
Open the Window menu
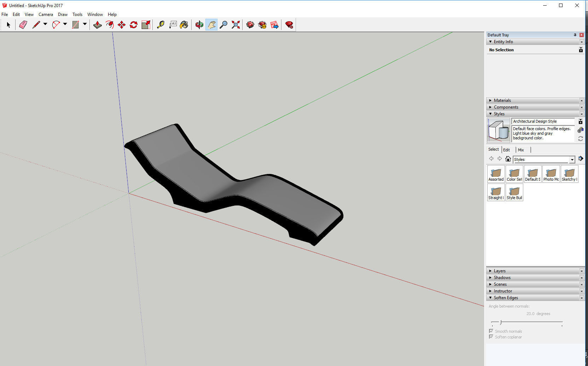pyautogui.click(x=95, y=14)
